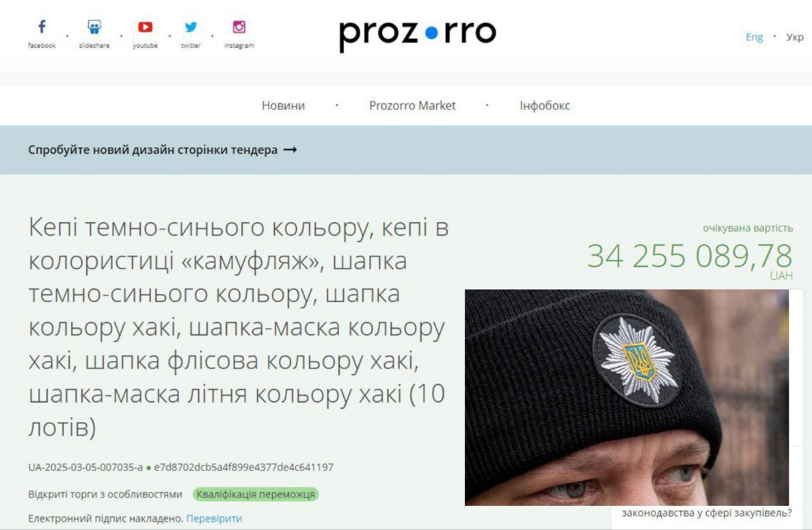Try the new tender page design link

pyautogui.click(x=153, y=150)
